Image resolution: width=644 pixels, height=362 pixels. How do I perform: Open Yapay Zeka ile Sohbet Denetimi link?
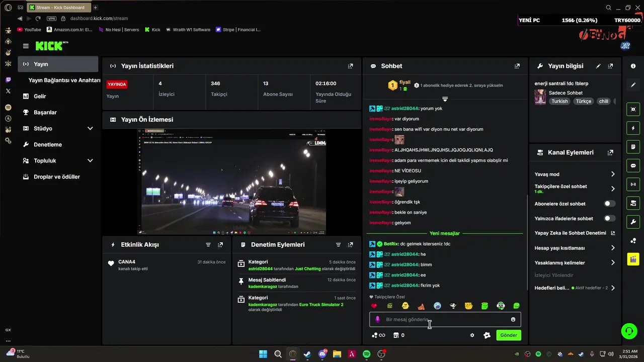coord(575,233)
